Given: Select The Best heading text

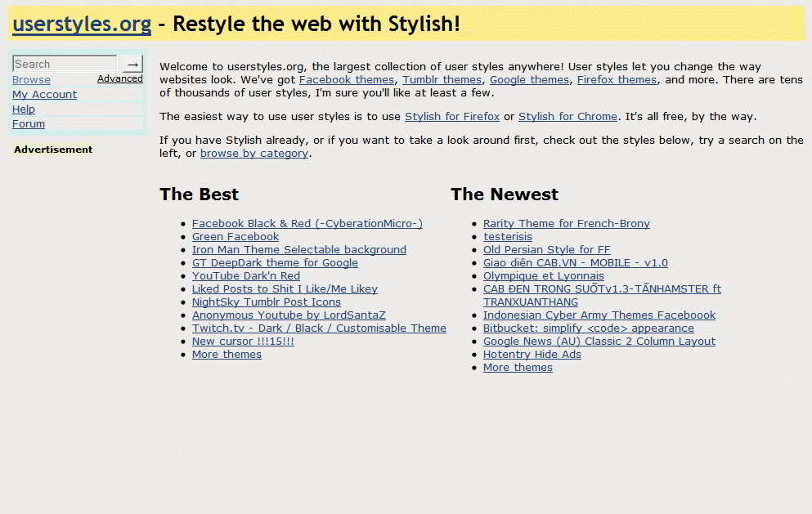Looking at the screenshot, I should point(199,194).
